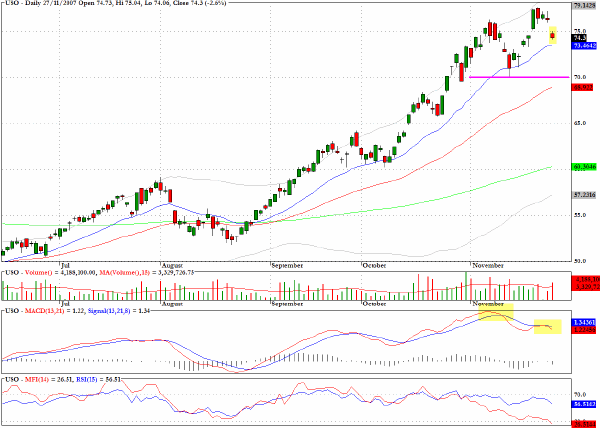Click the November label under the volume bars
The image size is (600, 428).
488,304
